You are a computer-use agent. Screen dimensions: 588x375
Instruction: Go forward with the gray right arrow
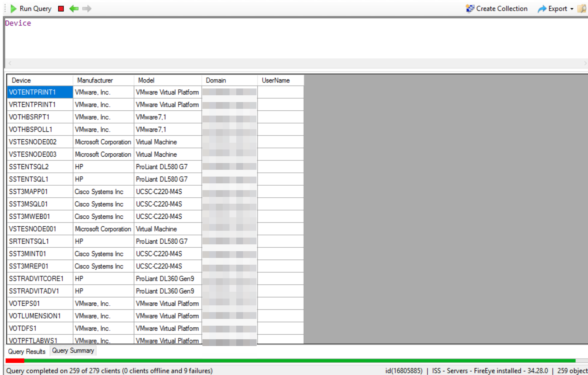coord(87,9)
